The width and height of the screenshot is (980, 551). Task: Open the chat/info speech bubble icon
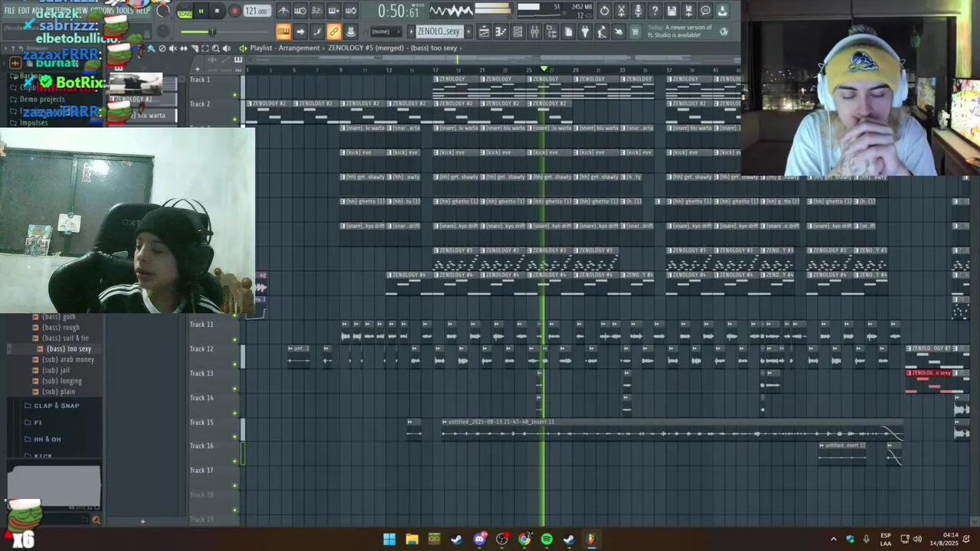706,11
